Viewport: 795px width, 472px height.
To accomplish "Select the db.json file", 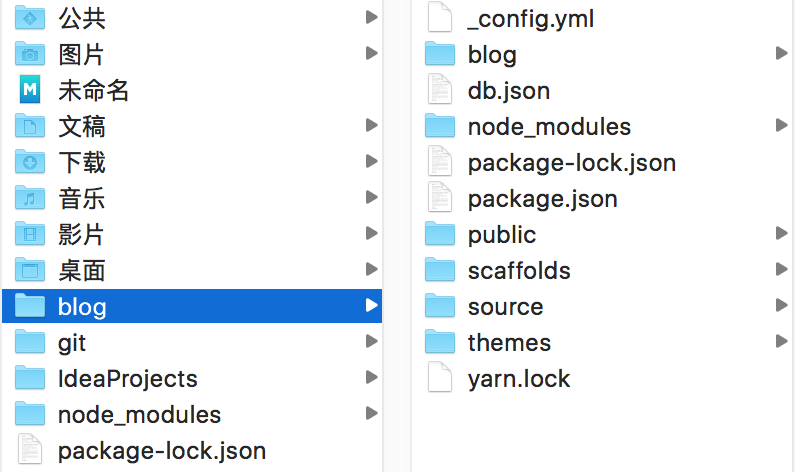I will pos(508,90).
